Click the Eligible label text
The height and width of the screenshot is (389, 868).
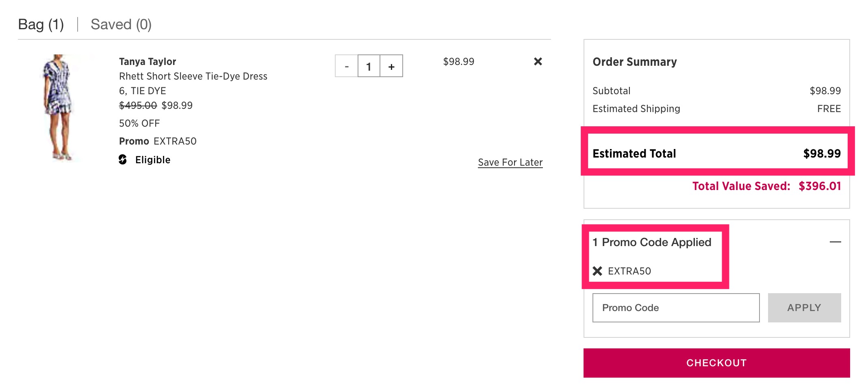[153, 160]
